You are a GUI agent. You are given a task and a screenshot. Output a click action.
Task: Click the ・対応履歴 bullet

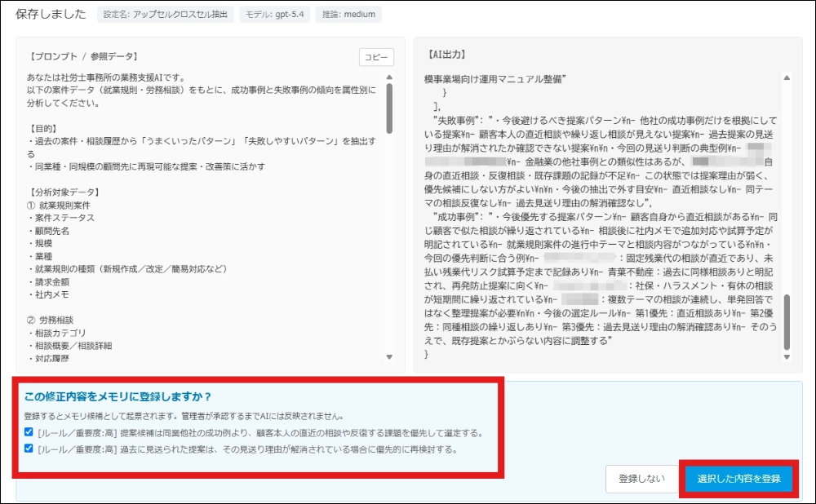(x=48, y=358)
